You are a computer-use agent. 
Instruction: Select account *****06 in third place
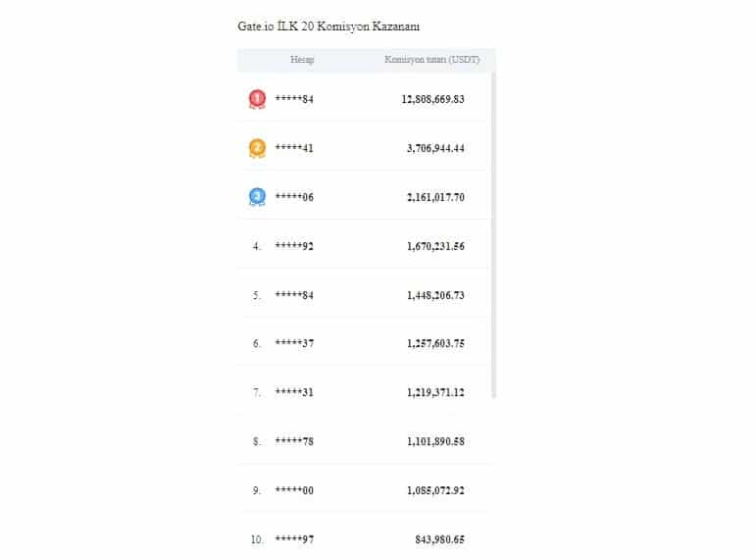[294, 197]
